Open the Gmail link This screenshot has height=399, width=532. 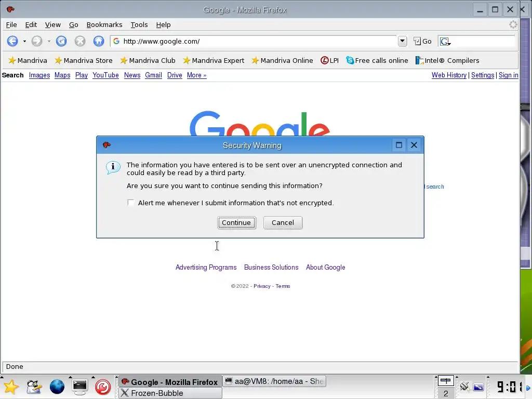tap(153, 75)
